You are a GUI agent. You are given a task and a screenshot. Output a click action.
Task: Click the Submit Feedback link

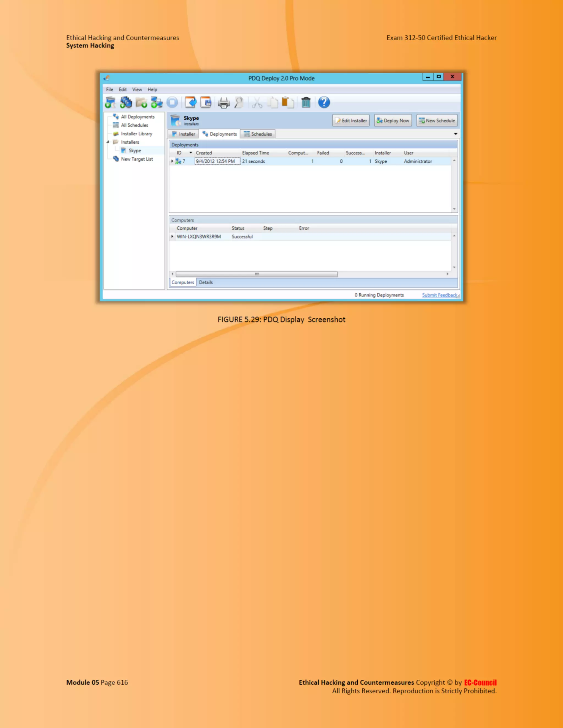(x=439, y=295)
